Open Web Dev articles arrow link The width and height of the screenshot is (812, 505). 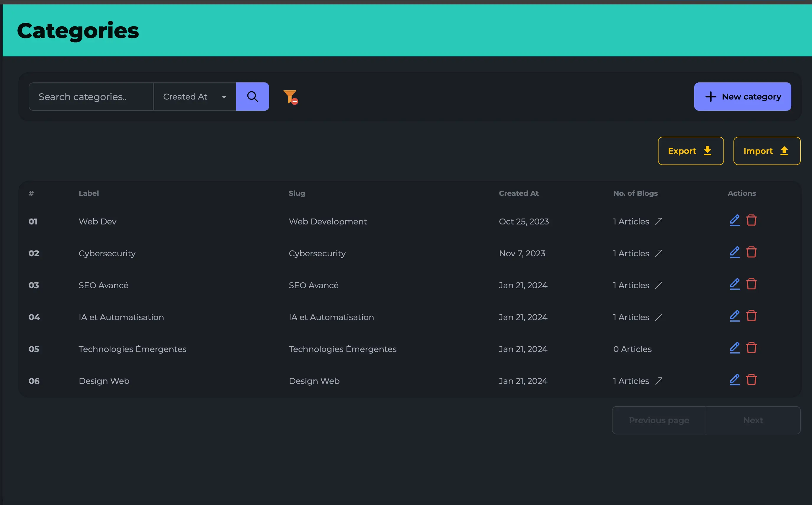click(x=659, y=221)
